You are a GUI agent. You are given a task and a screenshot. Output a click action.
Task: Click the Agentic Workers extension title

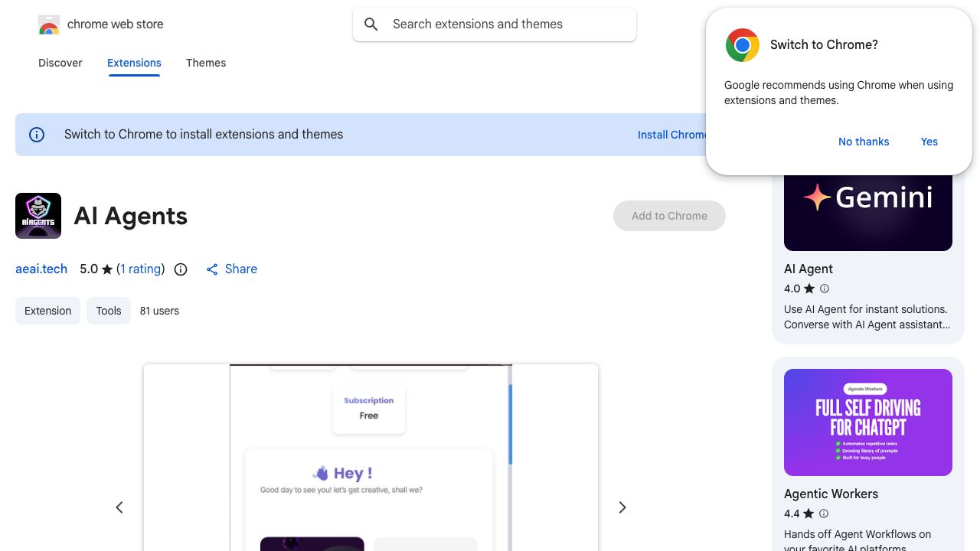[831, 494]
